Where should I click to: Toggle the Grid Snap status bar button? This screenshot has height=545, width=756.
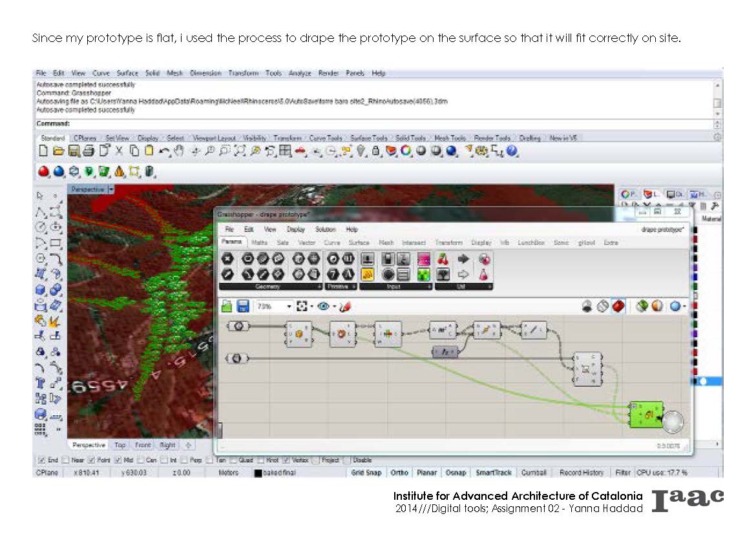[366, 473]
